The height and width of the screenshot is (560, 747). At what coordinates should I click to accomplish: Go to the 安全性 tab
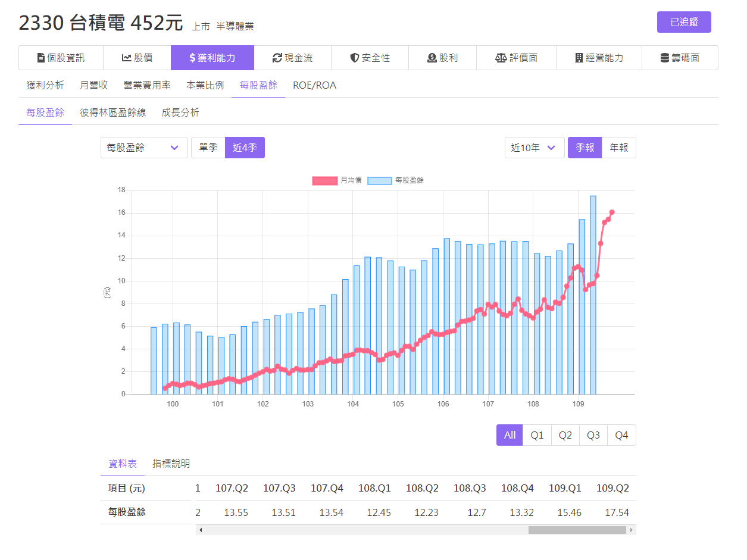coord(370,58)
